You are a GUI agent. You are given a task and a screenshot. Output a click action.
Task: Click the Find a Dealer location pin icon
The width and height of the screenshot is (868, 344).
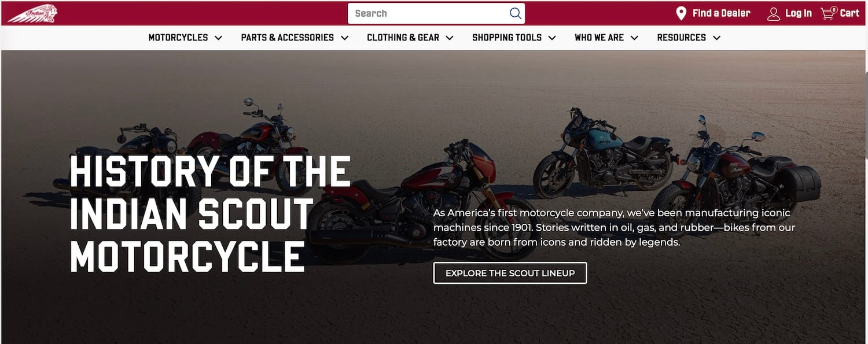click(682, 13)
